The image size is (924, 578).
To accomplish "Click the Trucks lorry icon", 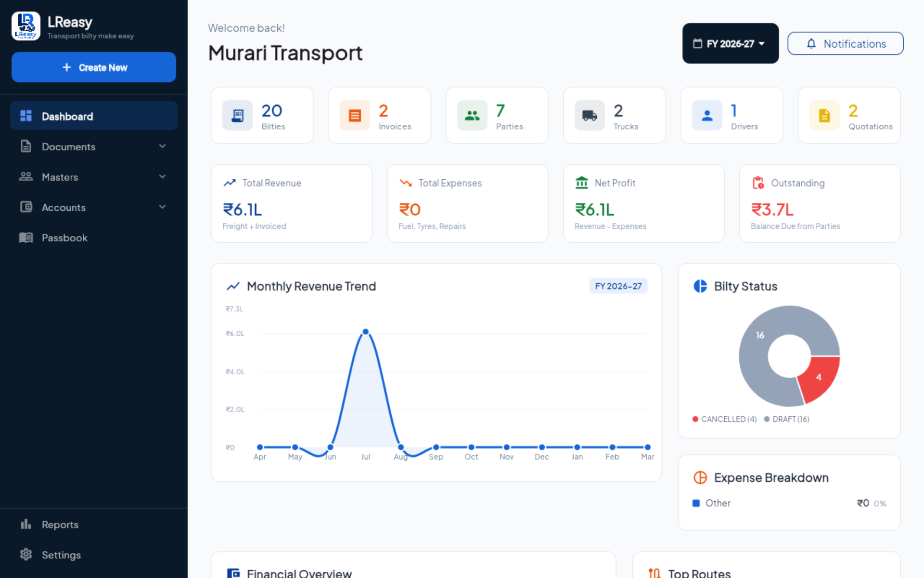I will coord(590,115).
